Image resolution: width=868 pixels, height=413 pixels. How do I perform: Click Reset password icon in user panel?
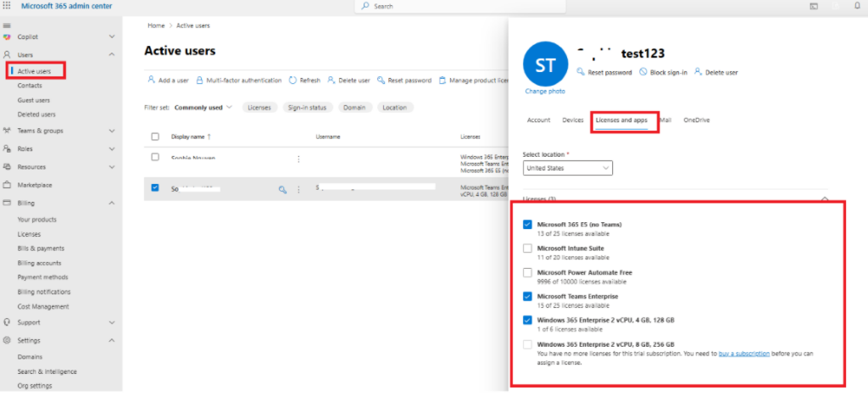click(581, 72)
